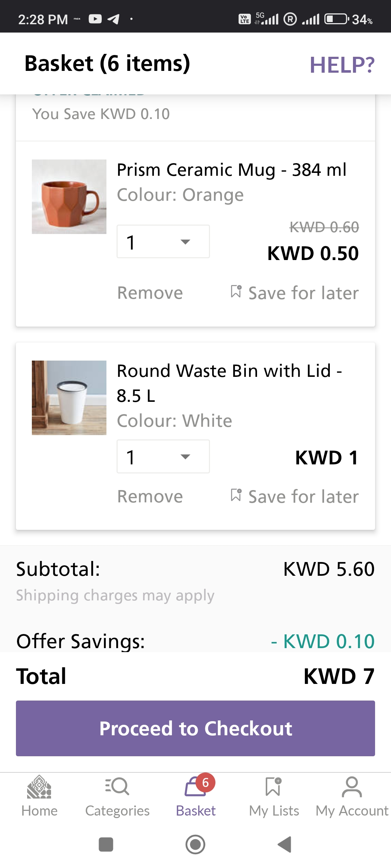Open Round Waste Bin quantity dropdown
Viewport: 391px width, 868px height.
163,456
